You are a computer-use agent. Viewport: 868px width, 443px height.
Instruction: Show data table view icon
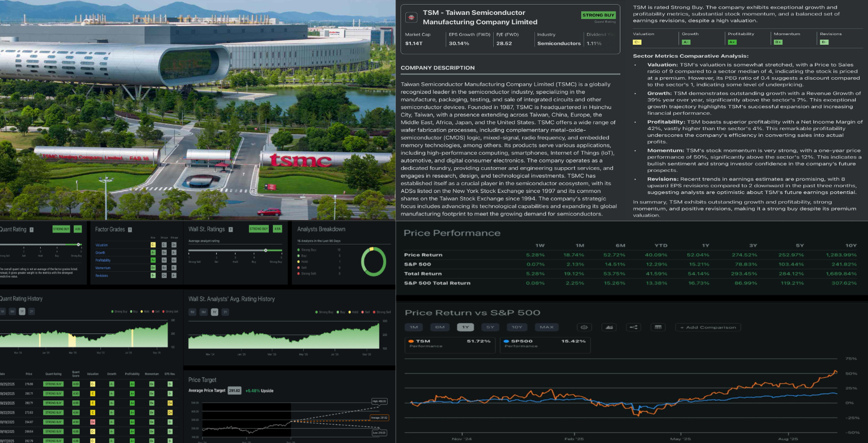pos(658,327)
